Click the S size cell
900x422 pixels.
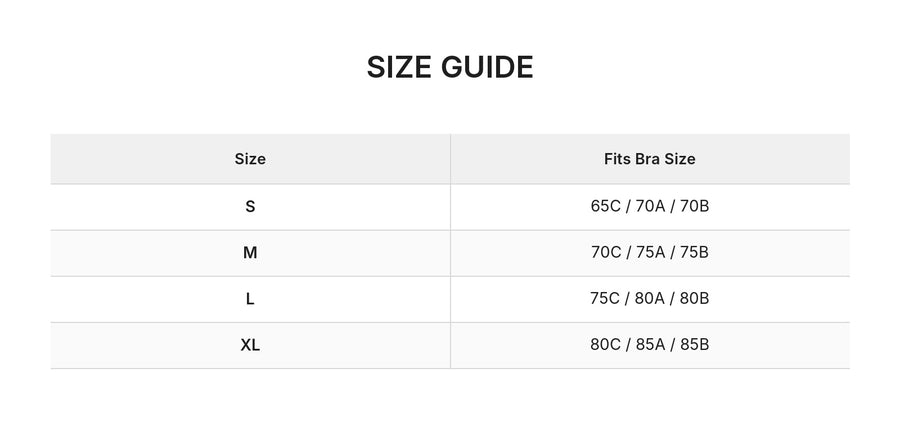[250, 207]
